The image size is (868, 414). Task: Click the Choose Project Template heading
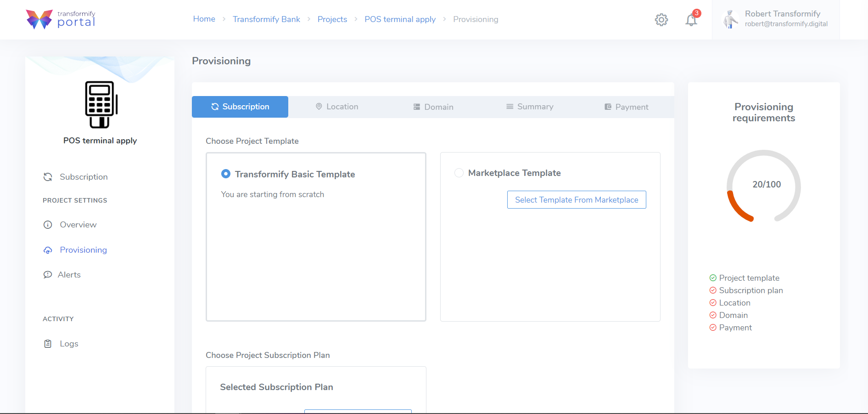click(252, 141)
